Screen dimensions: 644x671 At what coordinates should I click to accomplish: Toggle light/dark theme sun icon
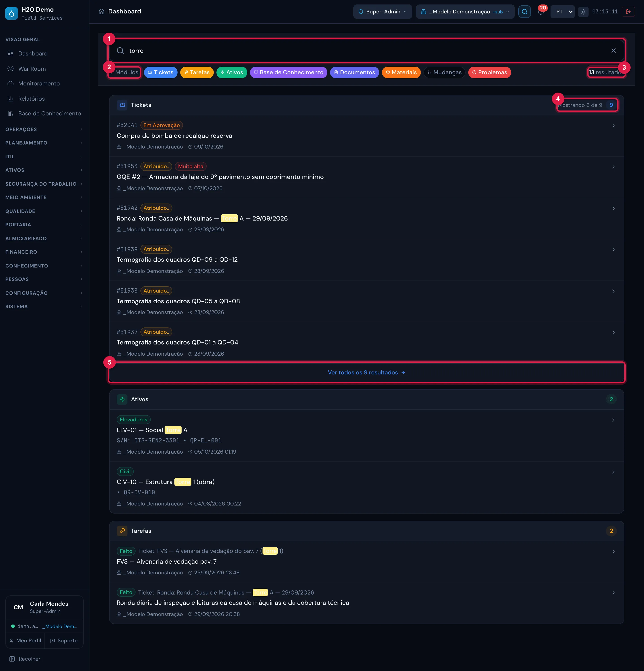[583, 12]
